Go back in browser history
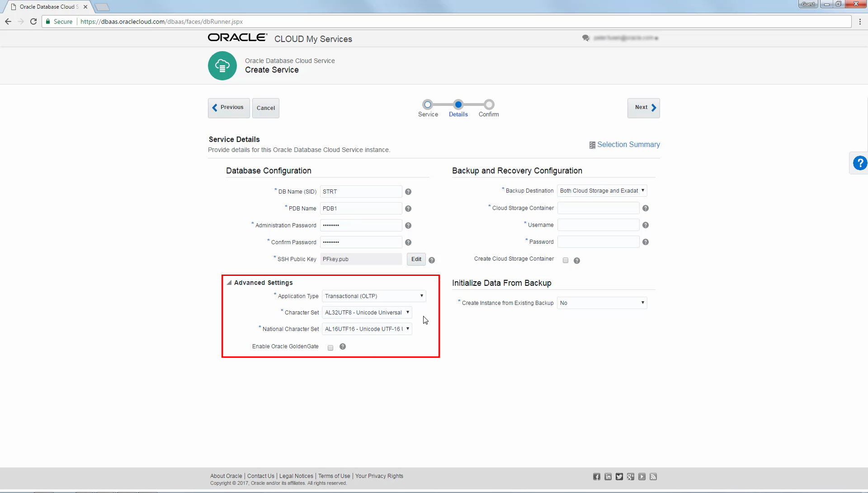Image resolution: width=868 pixels, height=493 pixels. coord(8,21)
